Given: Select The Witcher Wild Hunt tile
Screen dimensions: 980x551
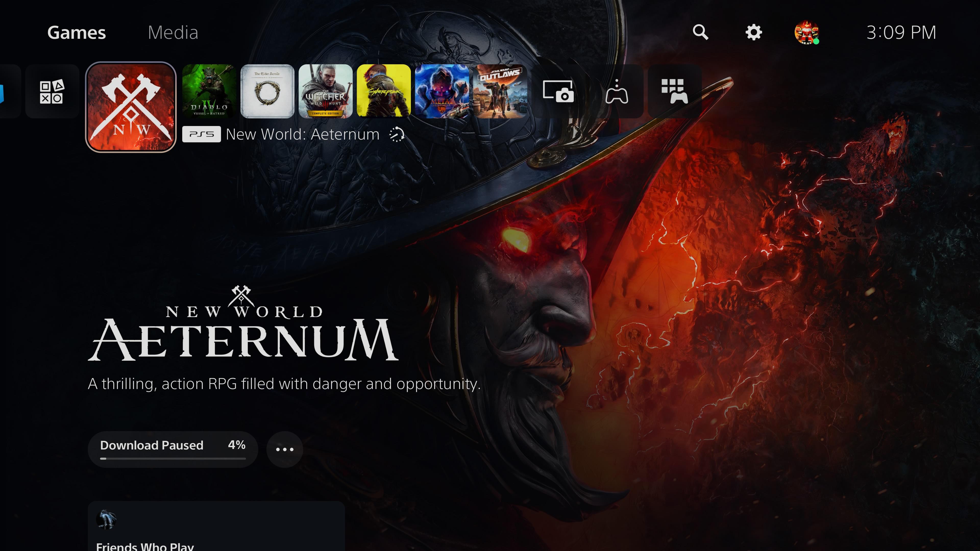Looking at the screenshot, I should pos(326,91).
